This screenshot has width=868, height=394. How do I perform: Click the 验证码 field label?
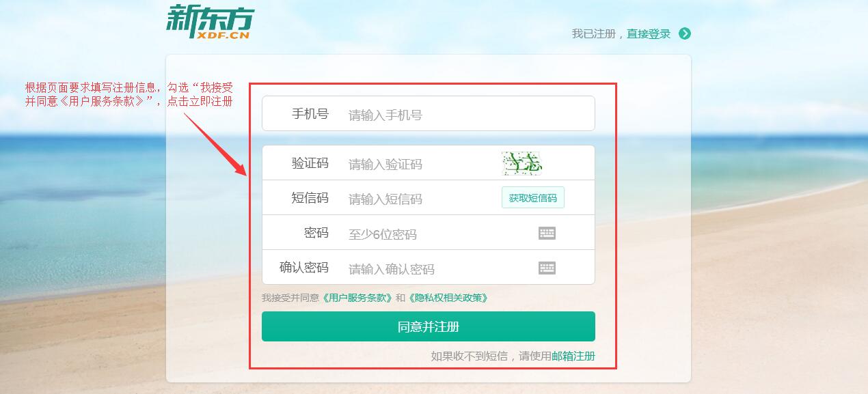(310, 163)
